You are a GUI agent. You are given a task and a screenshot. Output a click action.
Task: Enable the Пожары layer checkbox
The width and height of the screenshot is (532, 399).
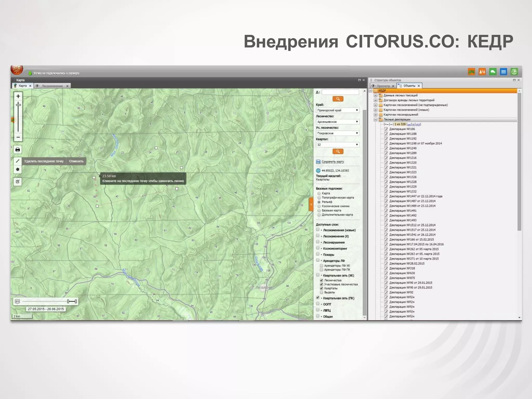[318, 254]
